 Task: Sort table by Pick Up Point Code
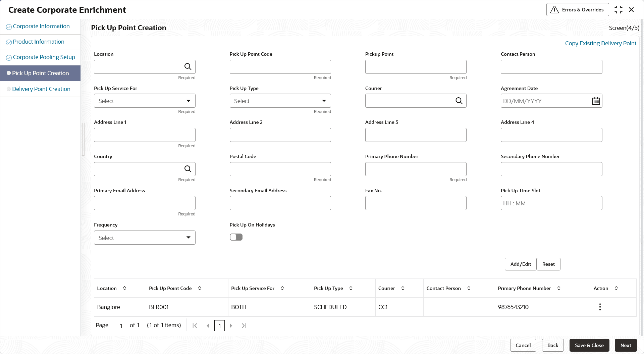point(200,288)
